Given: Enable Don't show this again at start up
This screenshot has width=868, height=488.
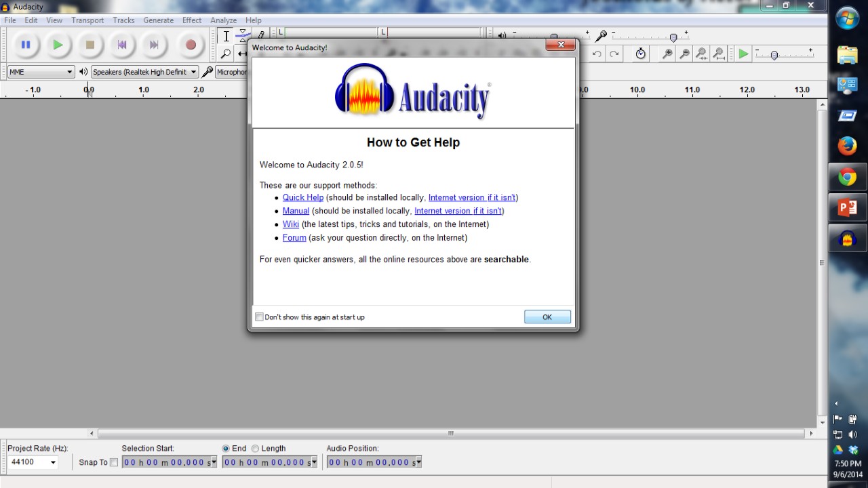Looking at the screenshot, I should (x=259, y=317).
